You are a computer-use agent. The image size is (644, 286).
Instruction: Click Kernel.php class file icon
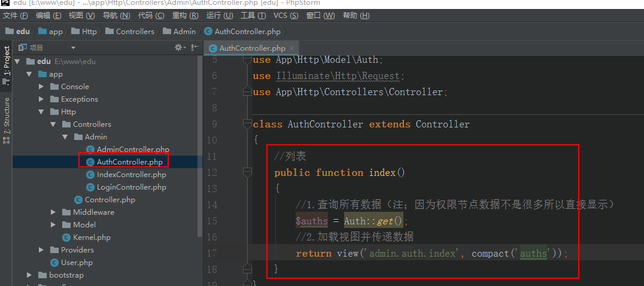(x=66, y=238)
